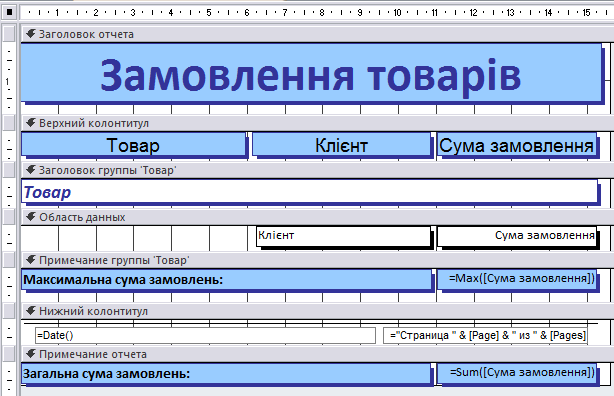Click the =Date() text box
The width and height of the screenshot is (614, 396).
pyautogui.click(x=205, y=335)
